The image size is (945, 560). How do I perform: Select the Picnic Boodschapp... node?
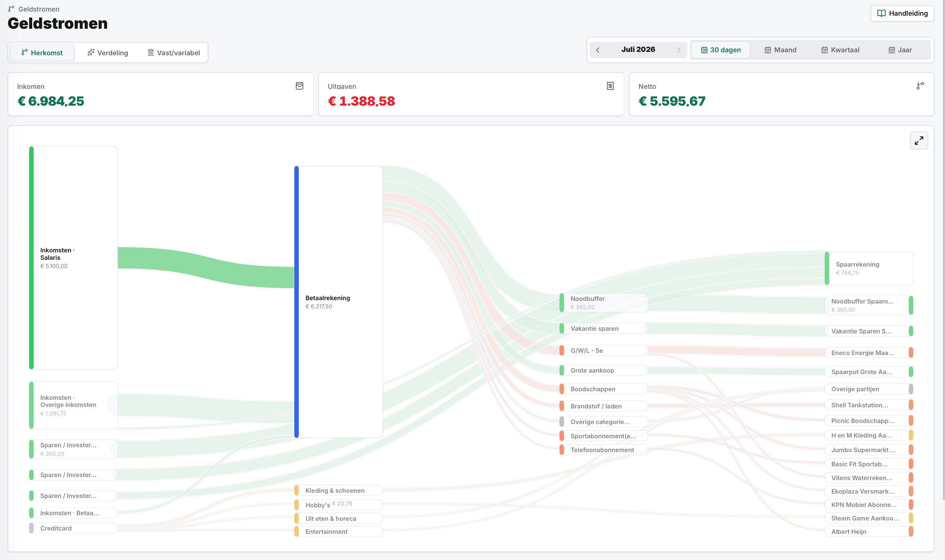[x=869, y=420]
